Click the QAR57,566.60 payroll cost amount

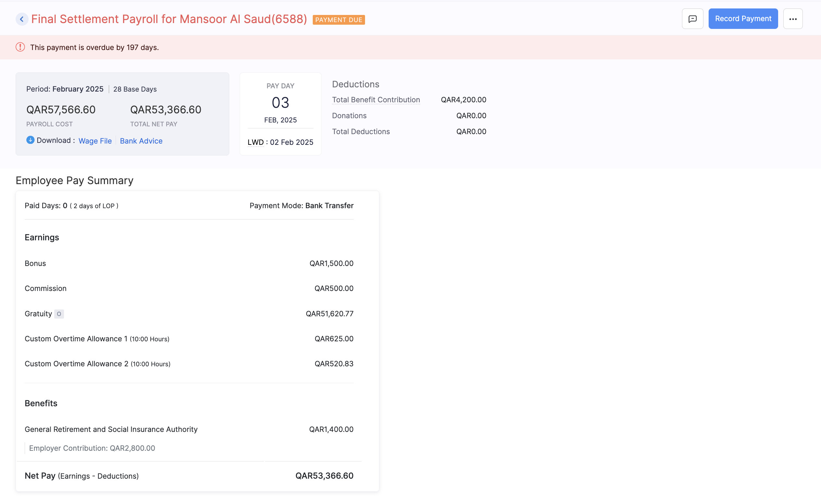pos(61,110)
